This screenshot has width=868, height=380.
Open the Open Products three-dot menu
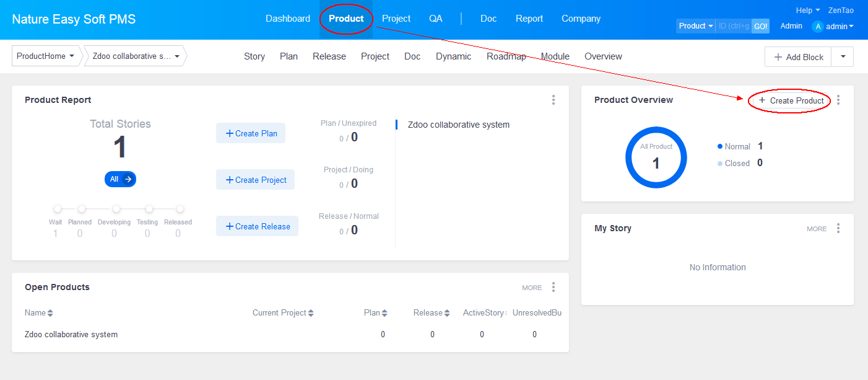click(553, 287)
